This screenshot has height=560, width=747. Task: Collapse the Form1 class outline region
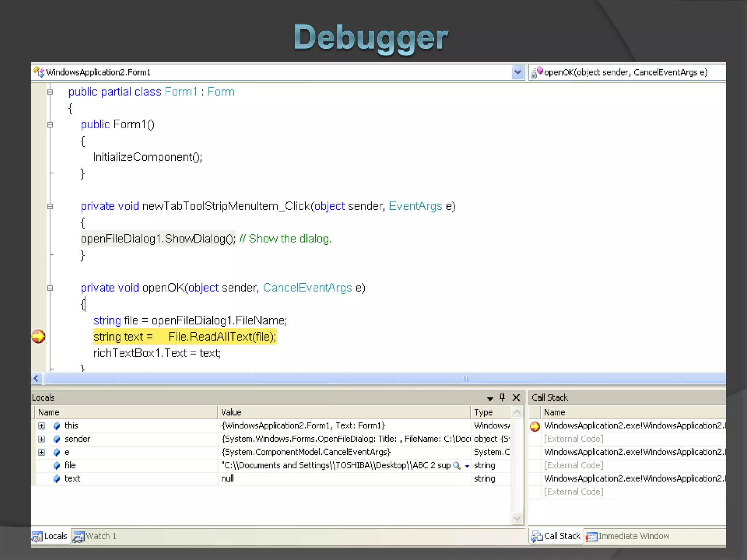pyautogui.click(x=50, y=92)
